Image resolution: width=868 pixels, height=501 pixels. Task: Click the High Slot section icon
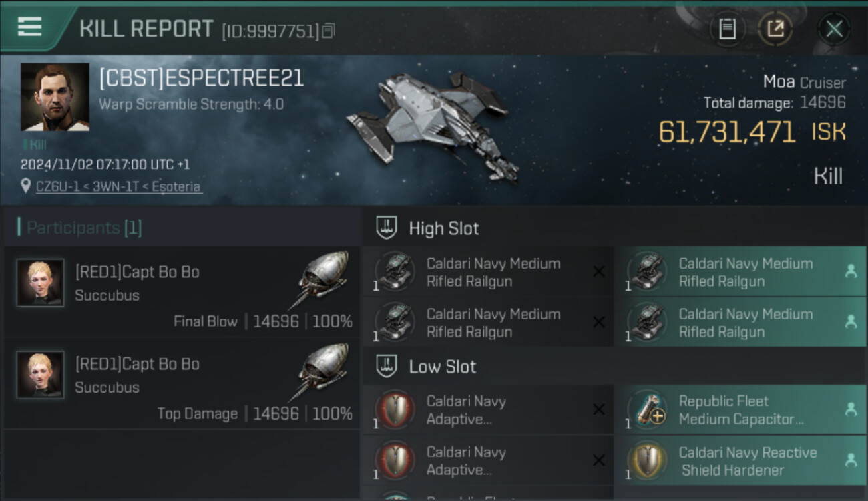(x=387, y=228)
